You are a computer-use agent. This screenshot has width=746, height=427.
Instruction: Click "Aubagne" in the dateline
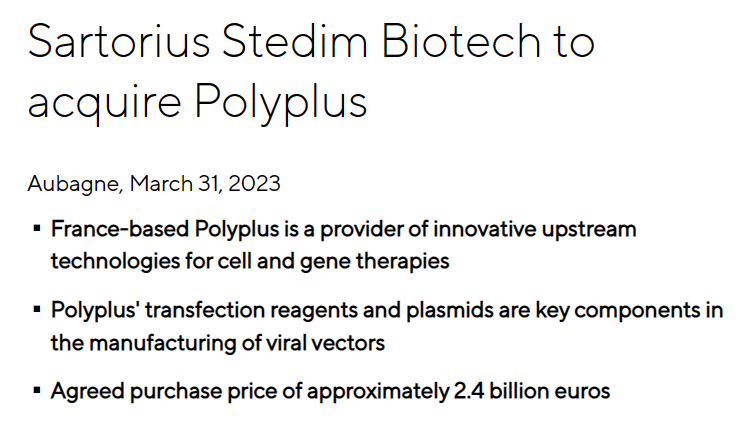coord(73,184)
